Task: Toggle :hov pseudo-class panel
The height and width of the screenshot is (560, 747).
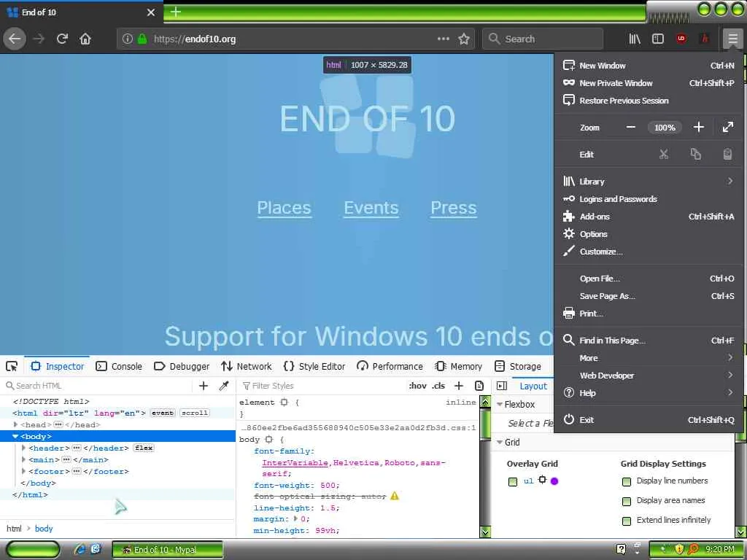Action: [417, 386]
